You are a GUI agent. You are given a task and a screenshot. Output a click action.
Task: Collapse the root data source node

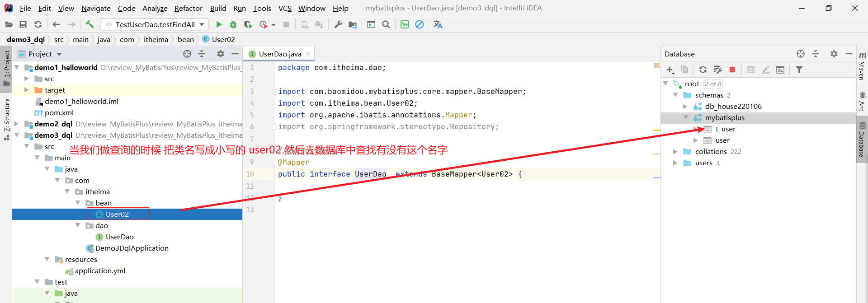tap(665, 84)
